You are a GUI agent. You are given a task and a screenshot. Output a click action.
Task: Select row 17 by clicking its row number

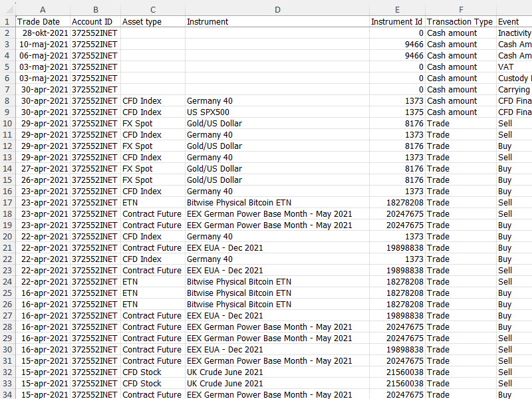click(7, 202)
